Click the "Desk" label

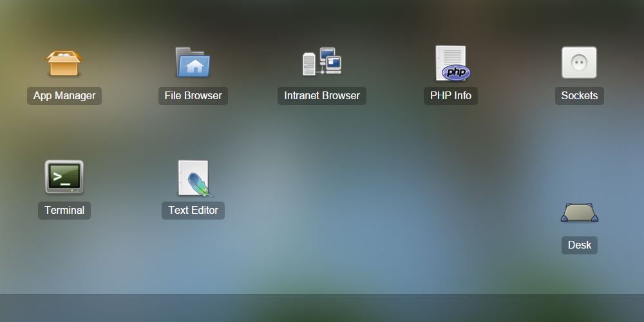580,245
